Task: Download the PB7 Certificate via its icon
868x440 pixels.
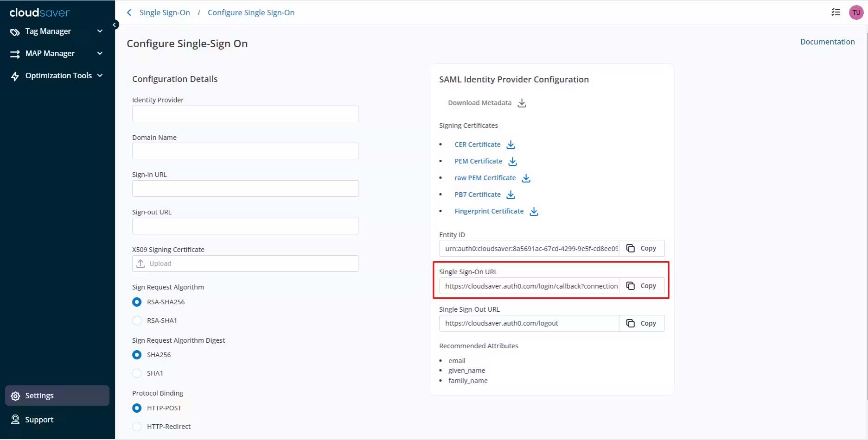Action: (511, 195)
